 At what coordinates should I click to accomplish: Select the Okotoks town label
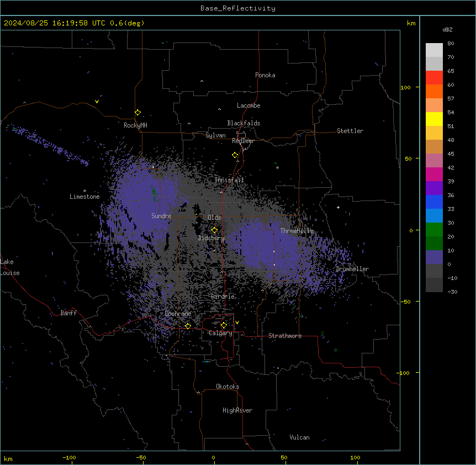(228, 387)
